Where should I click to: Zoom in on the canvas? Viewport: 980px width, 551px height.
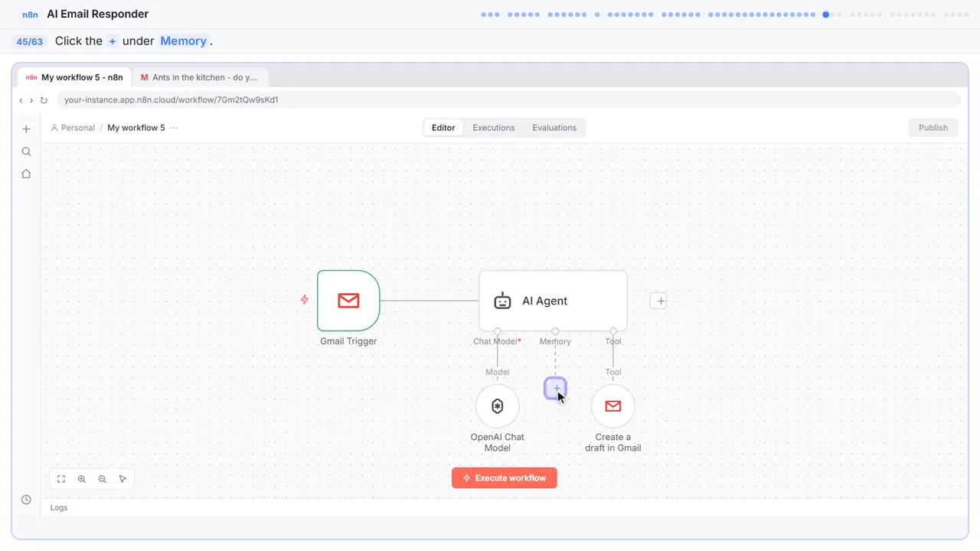(82, 479)
